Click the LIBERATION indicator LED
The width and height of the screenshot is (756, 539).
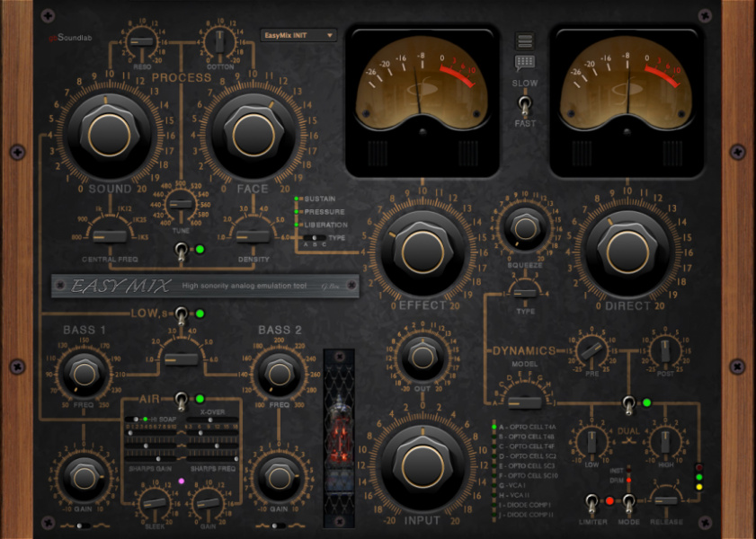pyautogui.click(x=297, y=225)
